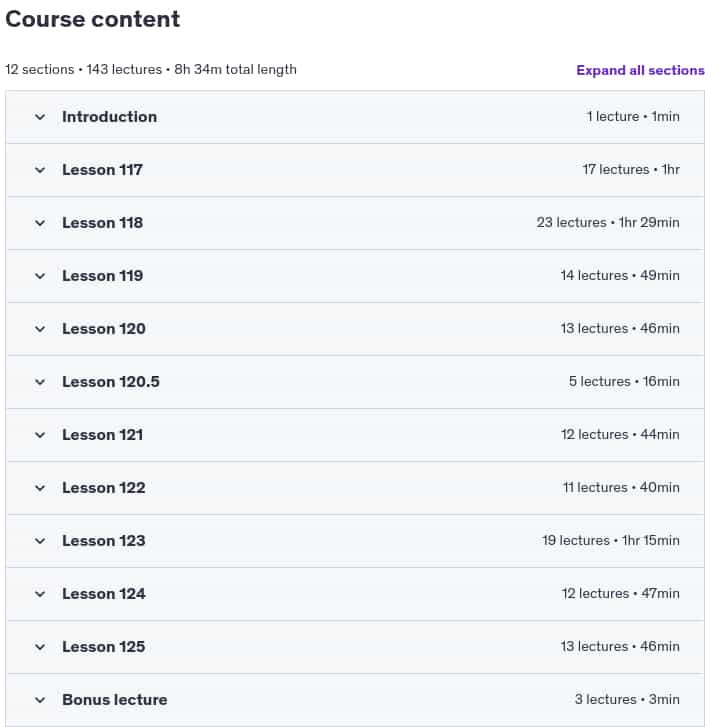The height and width of the screenshot is (727, 705).
Task: Expand the Introduction section chevron
Action: [40, 117]
